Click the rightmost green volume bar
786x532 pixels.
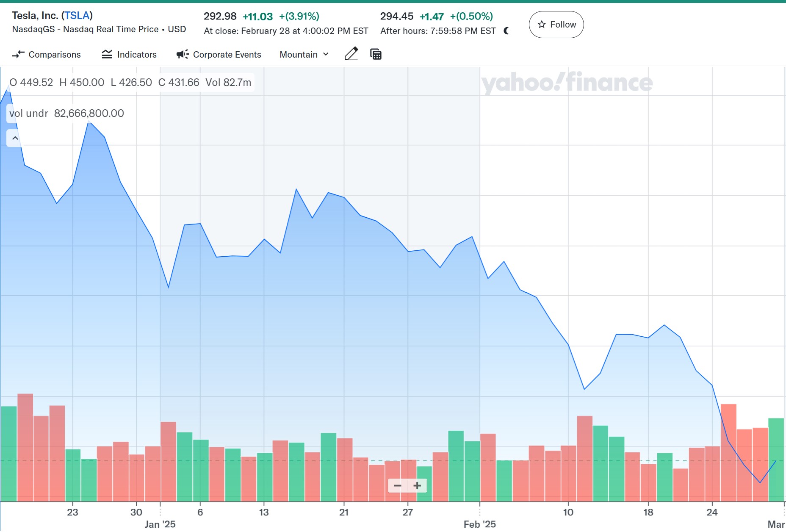coord(776,460)
